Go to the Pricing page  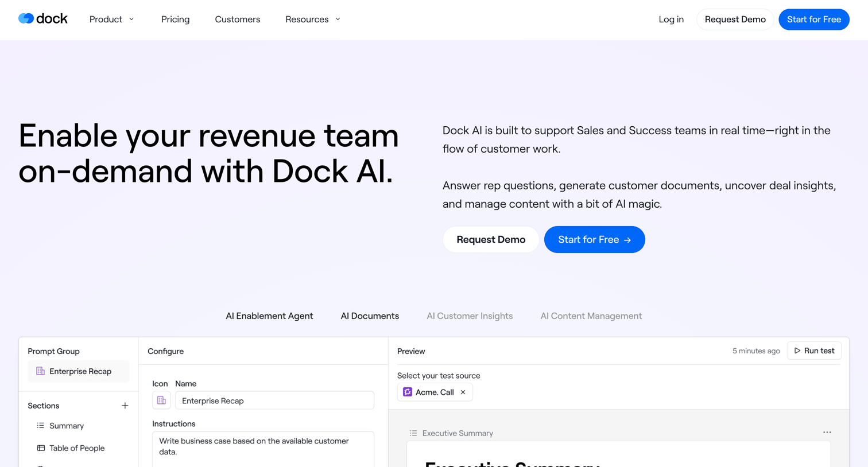click(175, 20)
